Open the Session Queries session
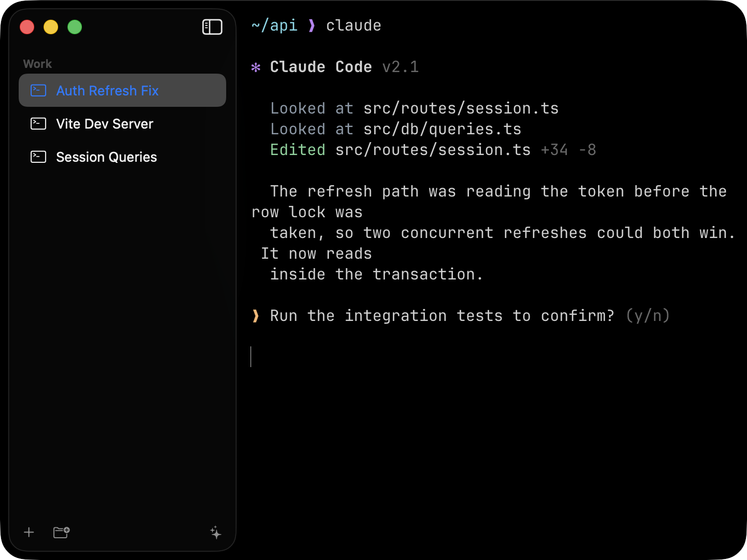Image resolution: width=747 pixels, height=560 pixels. [x=122, y=157]
